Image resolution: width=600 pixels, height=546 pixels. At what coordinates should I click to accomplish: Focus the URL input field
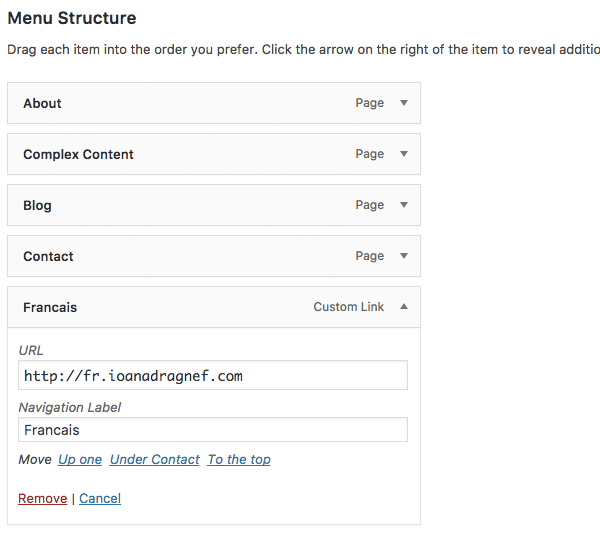(x=213, y=376)
